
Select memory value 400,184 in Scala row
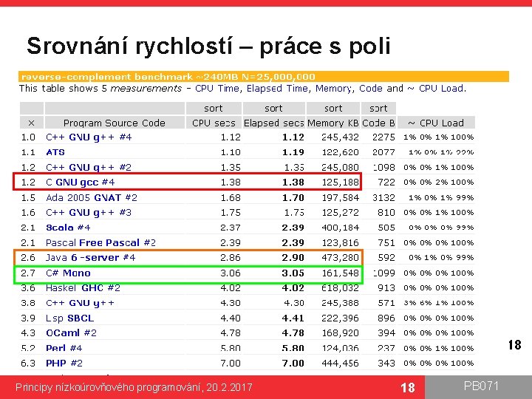[341, 228]
